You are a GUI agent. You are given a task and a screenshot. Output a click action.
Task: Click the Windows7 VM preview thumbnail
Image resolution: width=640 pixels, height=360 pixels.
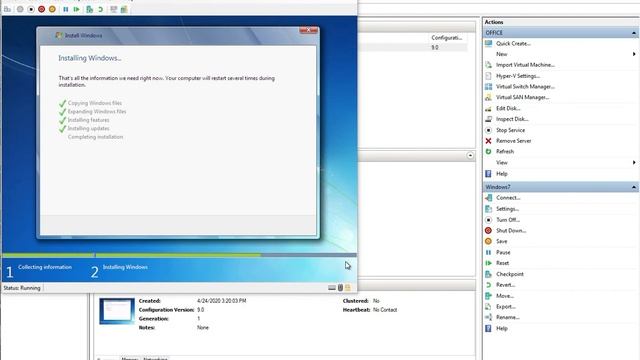117,311
